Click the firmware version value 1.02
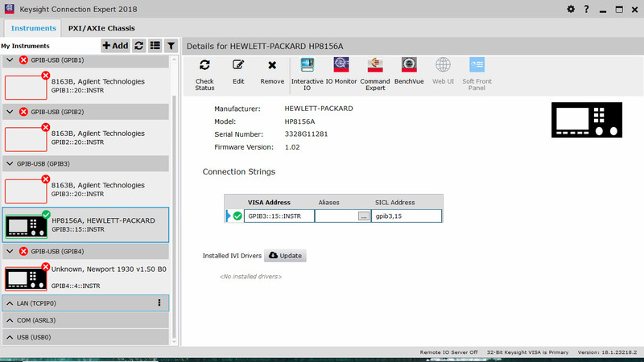The image size is (644, 362). (292, 147)
